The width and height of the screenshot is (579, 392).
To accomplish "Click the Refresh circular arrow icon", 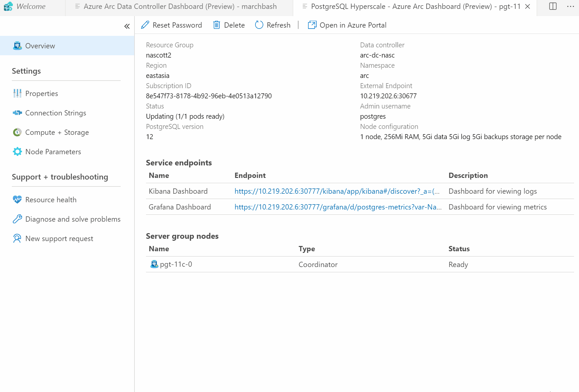I will tap(259, 25).
